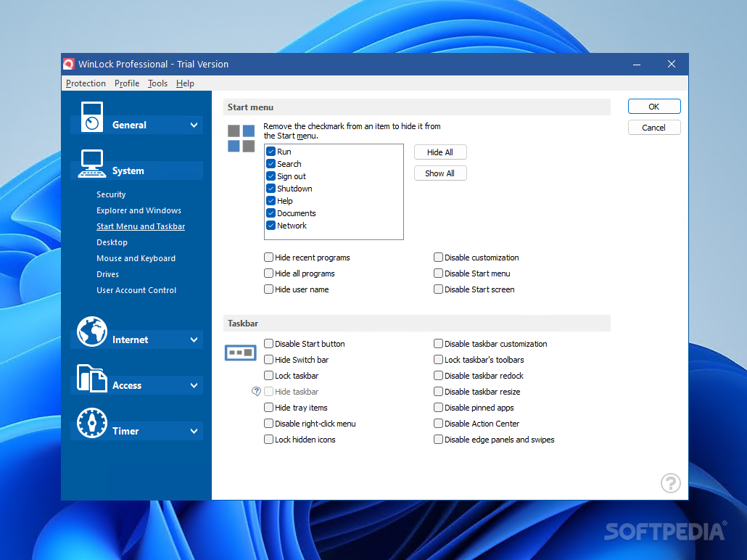
Task: Enable Hide recent programs
Action: pyautogui.click(x=268, y=258)
